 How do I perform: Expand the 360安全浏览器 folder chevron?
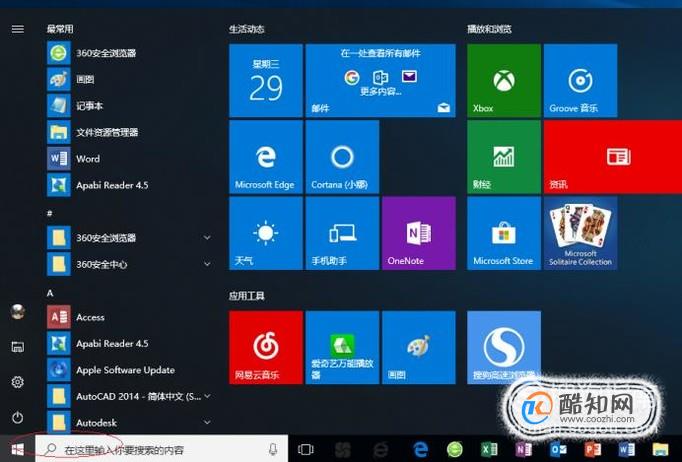[x=207, y=238]
